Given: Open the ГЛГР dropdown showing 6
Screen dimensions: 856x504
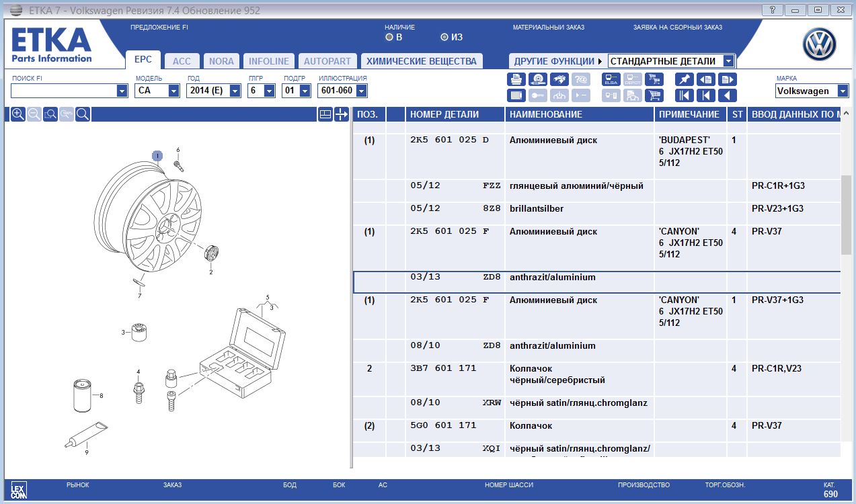Looking at the screenshot, I should click(269, 91).
